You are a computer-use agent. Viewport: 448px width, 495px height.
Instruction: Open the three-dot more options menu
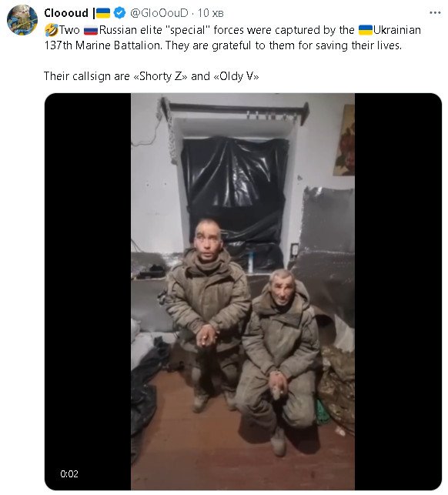point(435,12)
